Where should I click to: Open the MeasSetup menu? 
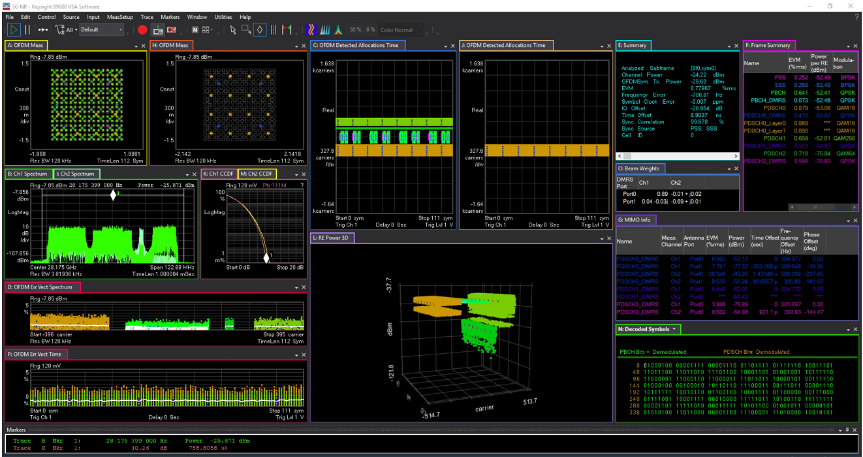pyautogui.click(x=120, y=17)
